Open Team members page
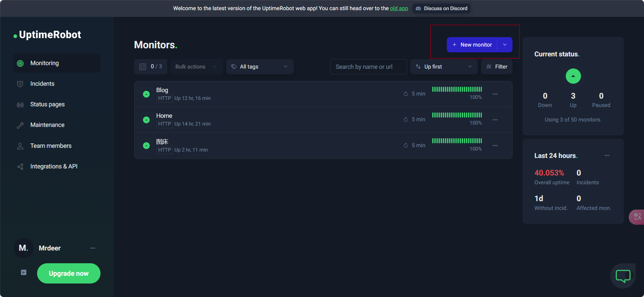The width and height of the screenshot is (644, 297). (x=51, y=146)
